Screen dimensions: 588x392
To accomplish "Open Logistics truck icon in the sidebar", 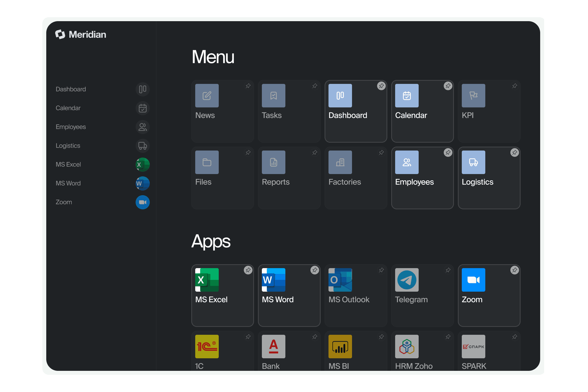I will tap(143, 146).
